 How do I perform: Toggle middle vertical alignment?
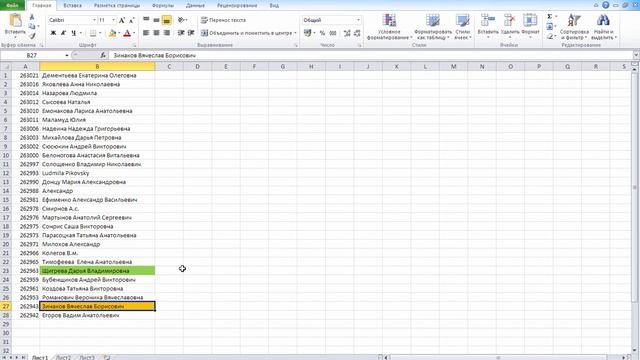click(x=156, y=20)
